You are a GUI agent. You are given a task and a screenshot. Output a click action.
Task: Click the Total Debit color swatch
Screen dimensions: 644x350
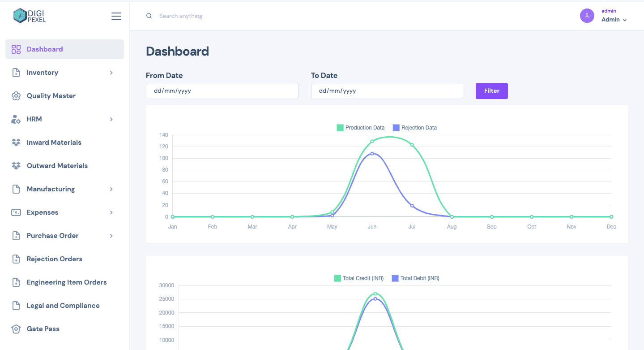click(395, 278)
